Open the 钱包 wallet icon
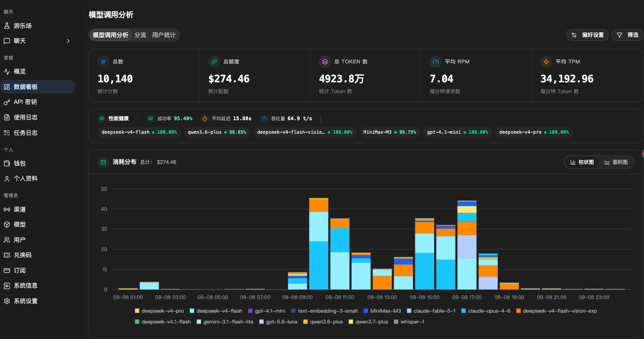This screenshot has height=339, width=644. click(7, 164)
